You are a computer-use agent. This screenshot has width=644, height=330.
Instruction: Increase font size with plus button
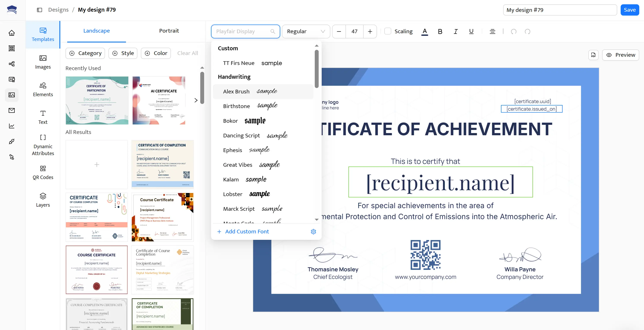[x=370, y=31]
